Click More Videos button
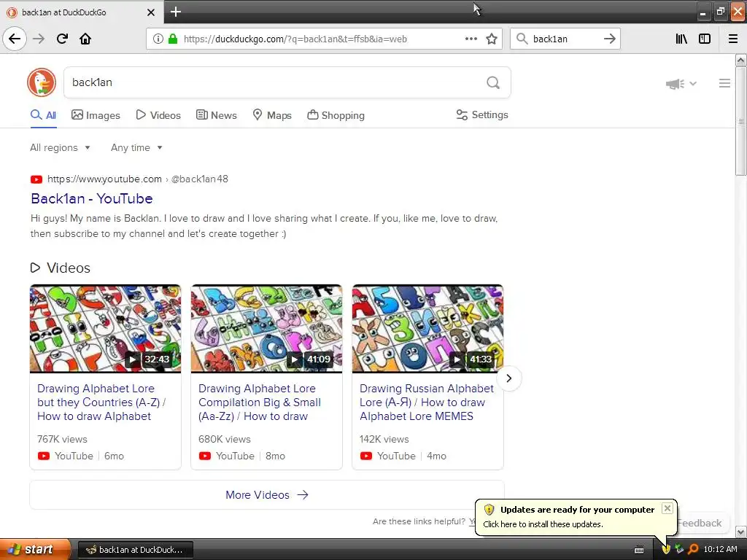Viewport: 747px width, 560px height. click(267, 495)
